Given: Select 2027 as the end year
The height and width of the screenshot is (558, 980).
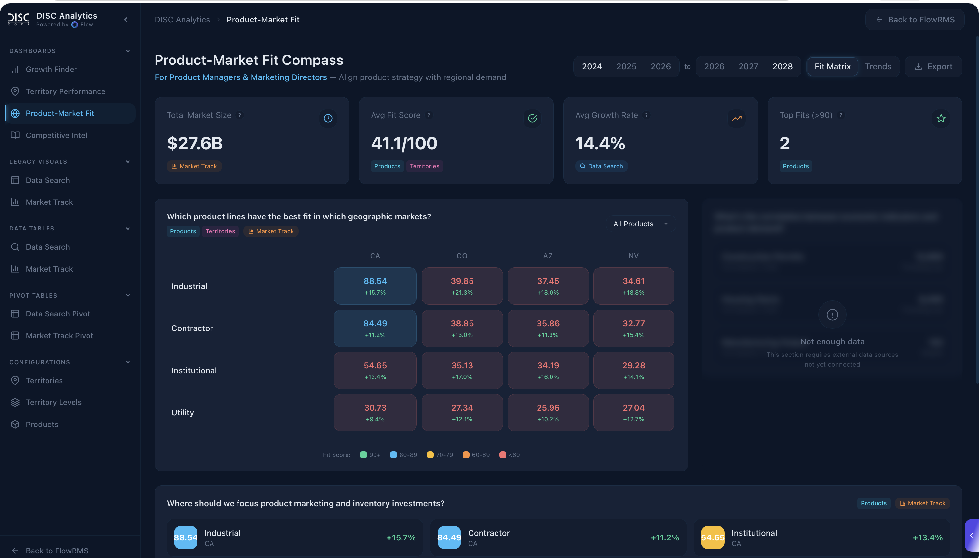Looking at the screenshot, I should tap(748, 66).
